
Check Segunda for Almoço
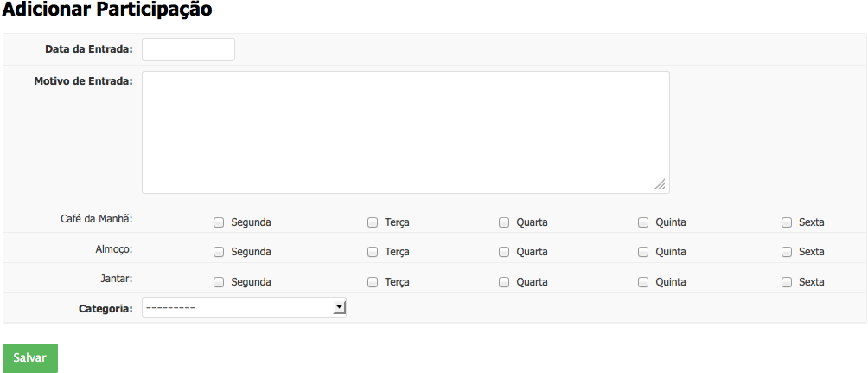[x=219, y=252]
